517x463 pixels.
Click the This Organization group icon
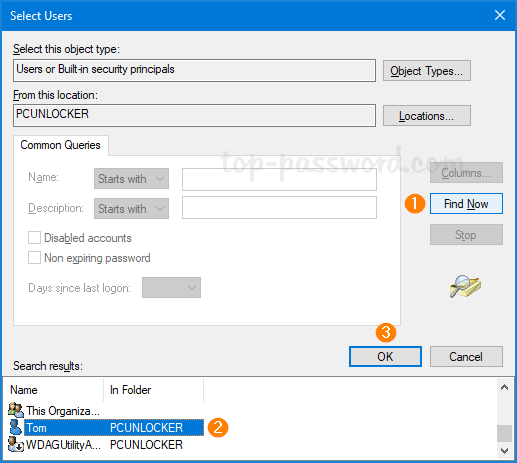pyautogui.click(x=16, y=410)
